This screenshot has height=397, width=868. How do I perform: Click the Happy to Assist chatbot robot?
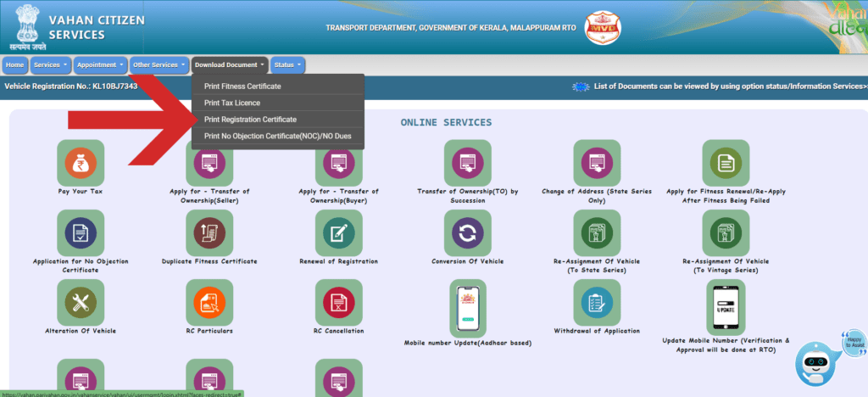[817, 364]
